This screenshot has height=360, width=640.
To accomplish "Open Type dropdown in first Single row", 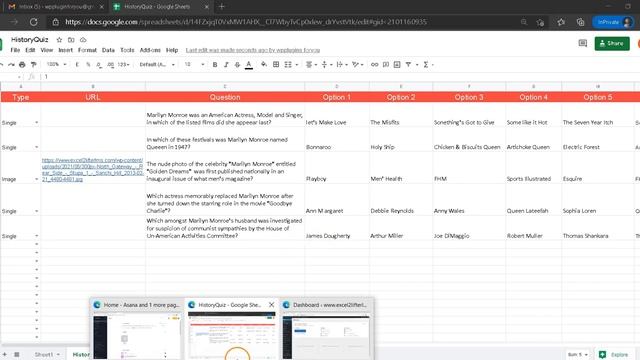I will point(36,122).
